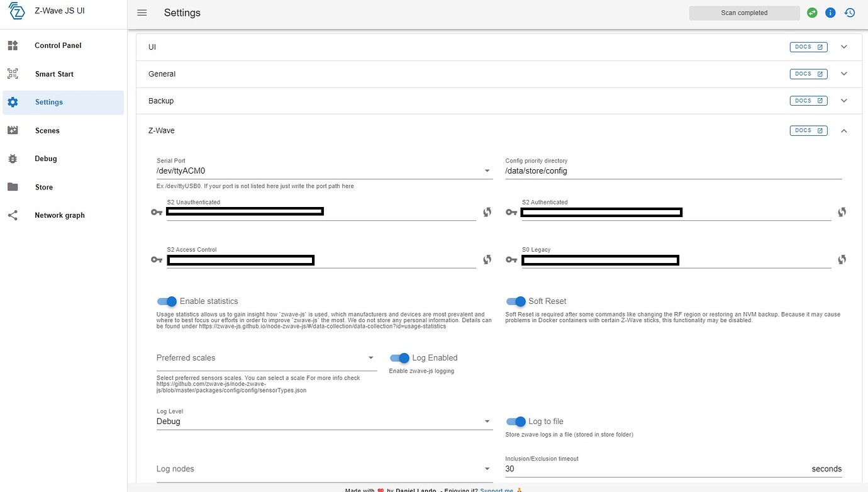This screenshot has height=492, width=868.
Task: Open the blue info icon in header
Action: click(x=830, y=12)
